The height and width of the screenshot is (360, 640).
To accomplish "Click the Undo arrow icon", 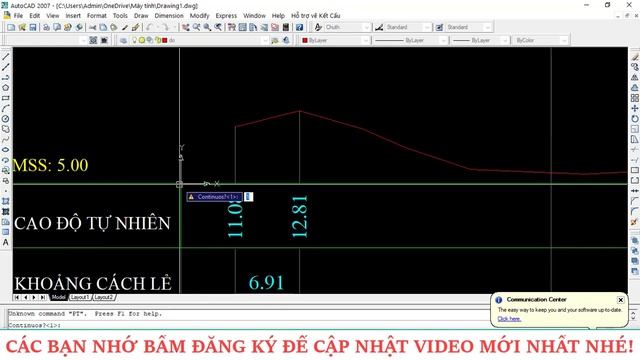I will pos(149,27).
